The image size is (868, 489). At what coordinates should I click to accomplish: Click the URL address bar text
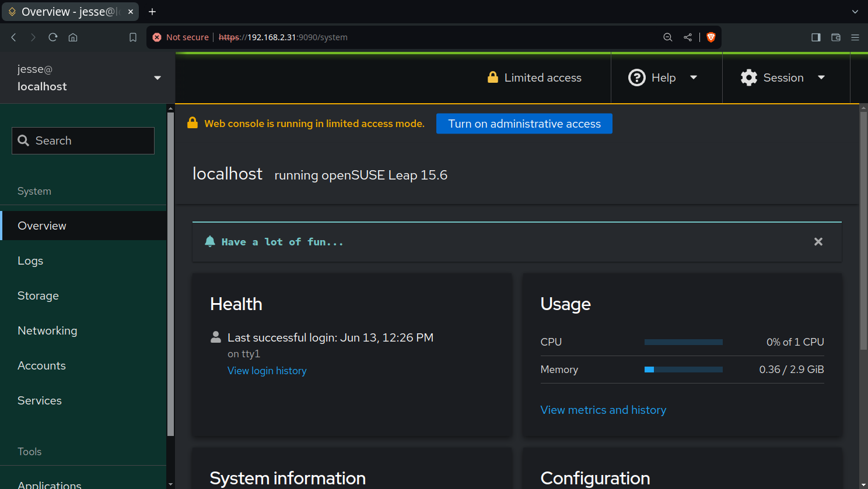tap(283, 37)
